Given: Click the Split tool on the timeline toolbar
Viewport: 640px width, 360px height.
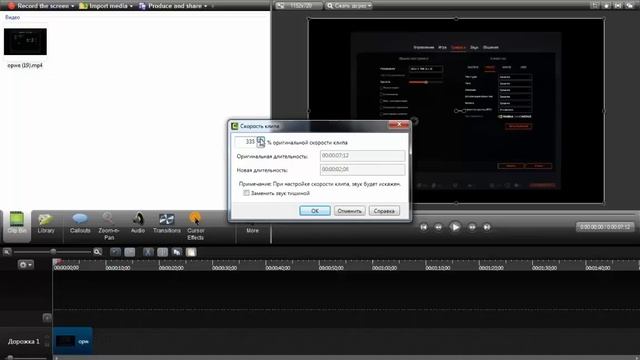Looking at the screenshot, I should point(162,252).
